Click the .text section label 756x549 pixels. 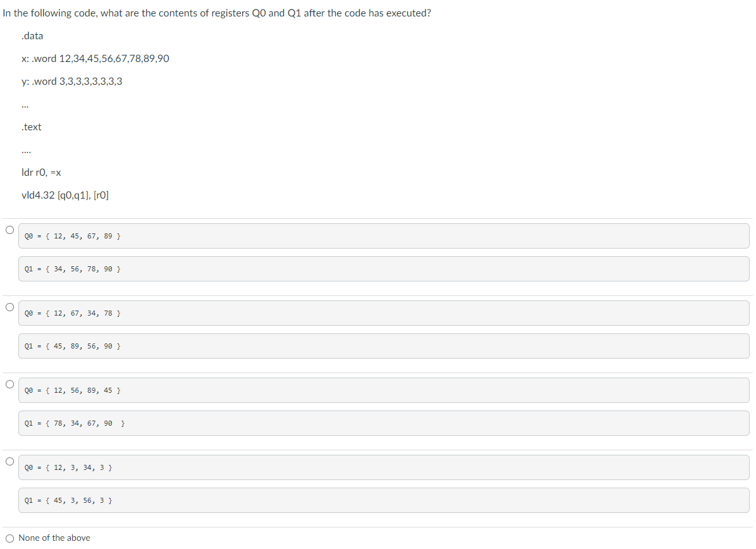[x=32, y=126]
